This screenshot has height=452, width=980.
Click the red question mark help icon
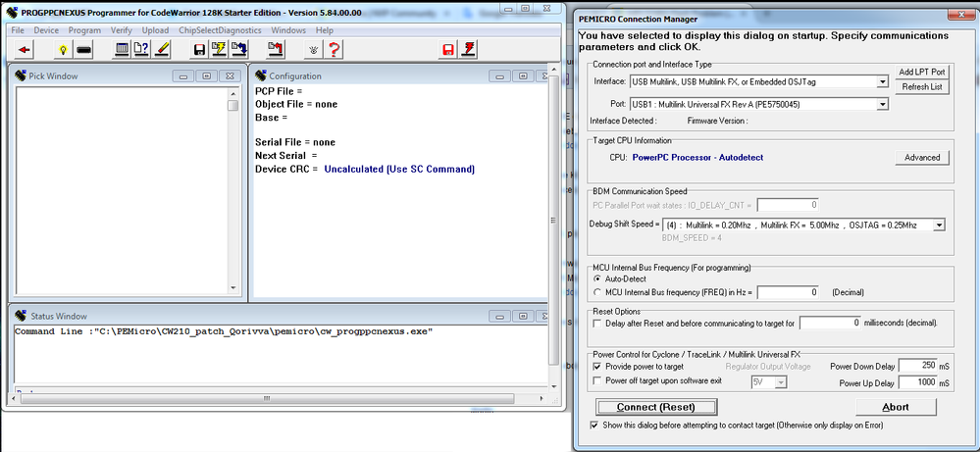[335, 49]
